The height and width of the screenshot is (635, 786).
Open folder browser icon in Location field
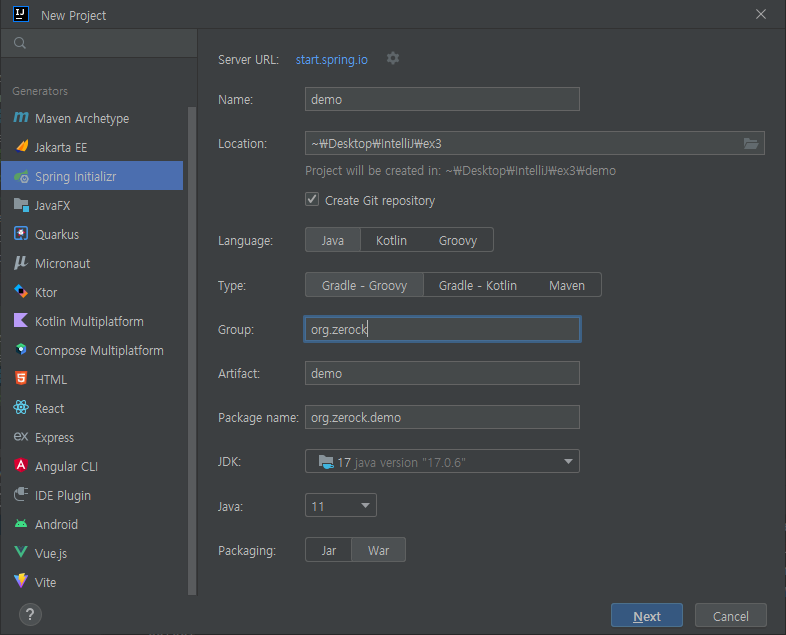click(x=750, y=144)
